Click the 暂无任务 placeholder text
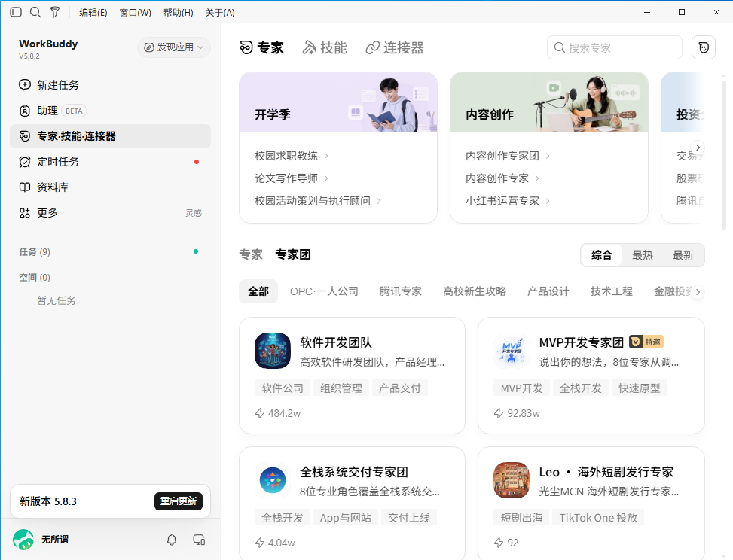733x560 pixels. [x=57, y=300]
